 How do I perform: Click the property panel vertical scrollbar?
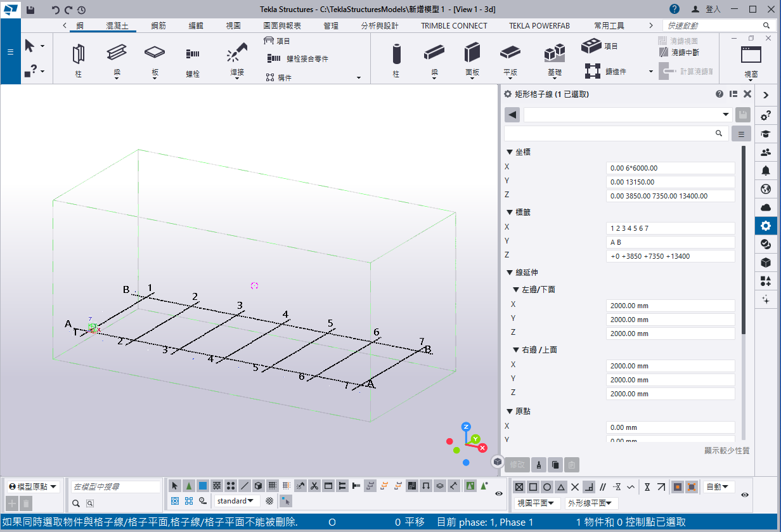pyautogui.click(x=744, y=241)
